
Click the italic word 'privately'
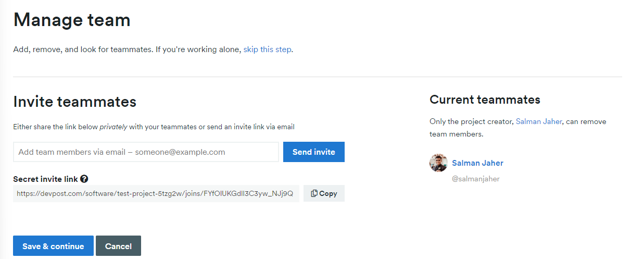(113, 127)
